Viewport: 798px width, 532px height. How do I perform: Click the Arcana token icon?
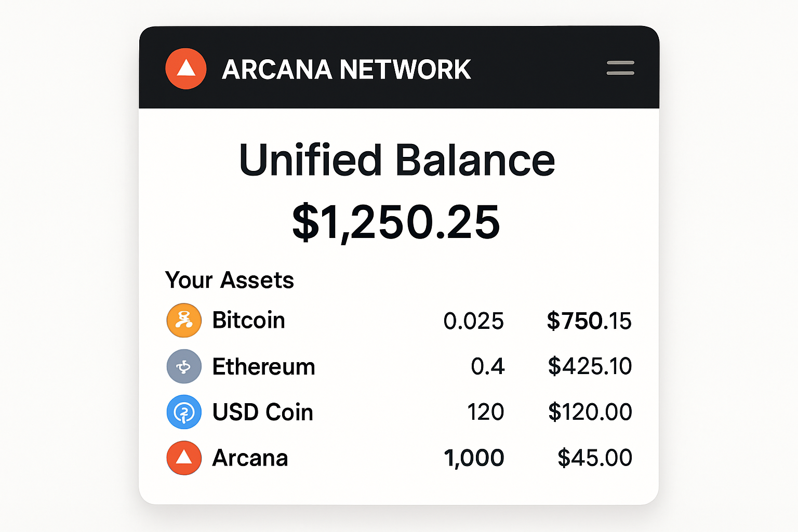184,458
